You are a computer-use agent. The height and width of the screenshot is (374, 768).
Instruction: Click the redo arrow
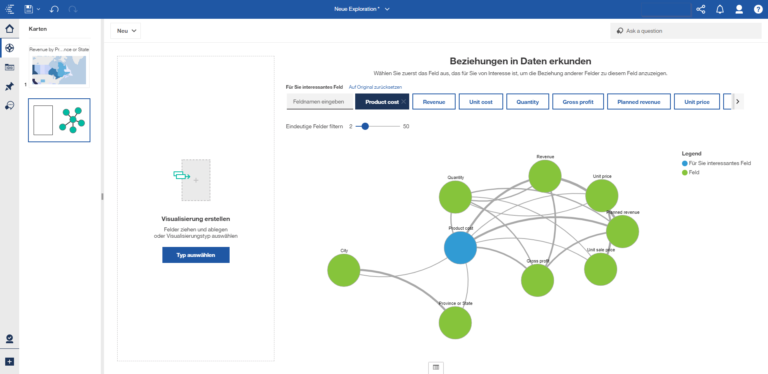pyautogui.click(x=73, y=9)
